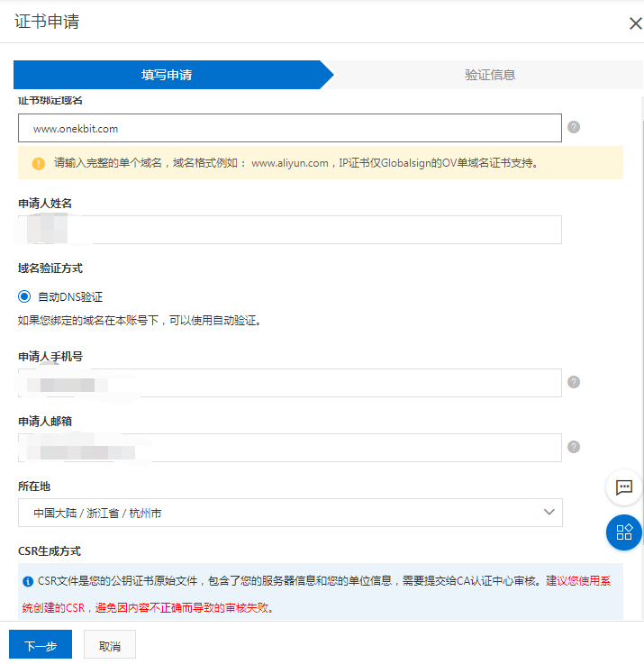The width and height of the screenshot is (644, 664).
Task: Open help icon beside domain name field
Action: pos(573,127)
